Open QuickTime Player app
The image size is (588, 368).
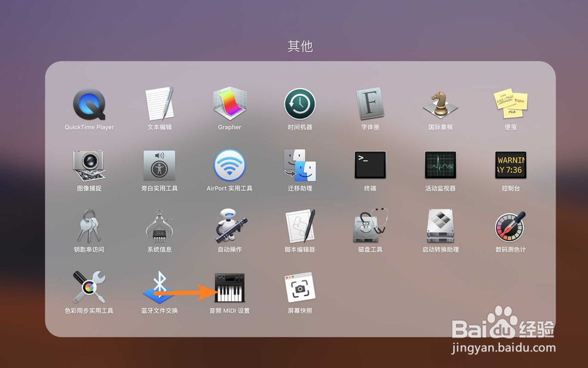[x=89, y=104]
